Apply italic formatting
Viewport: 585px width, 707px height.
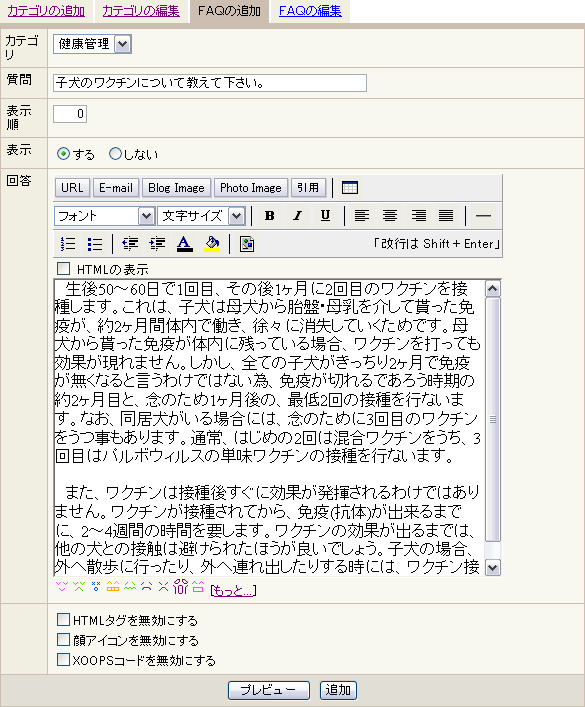pos(297,216)
